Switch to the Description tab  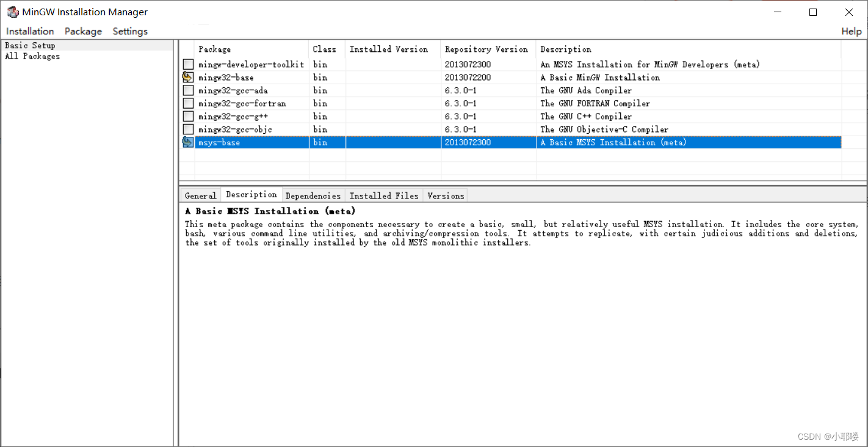pos(251,194)
